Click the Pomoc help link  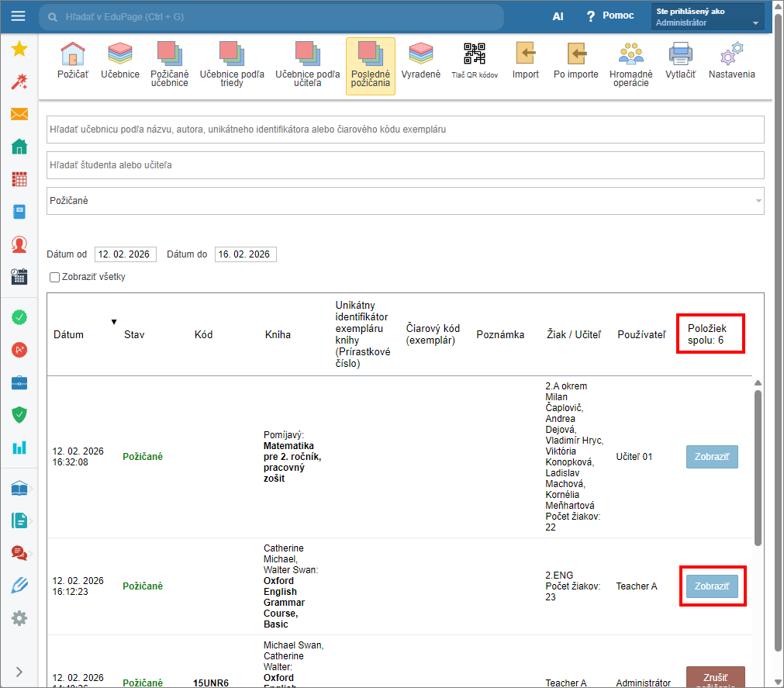pyautogui.click(x=610, y=16)
